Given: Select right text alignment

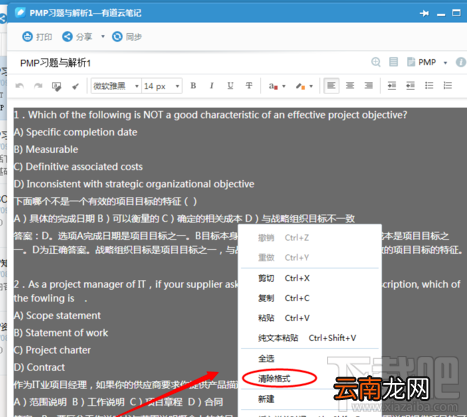Looking at the screenshot, I should pos(369,86).
